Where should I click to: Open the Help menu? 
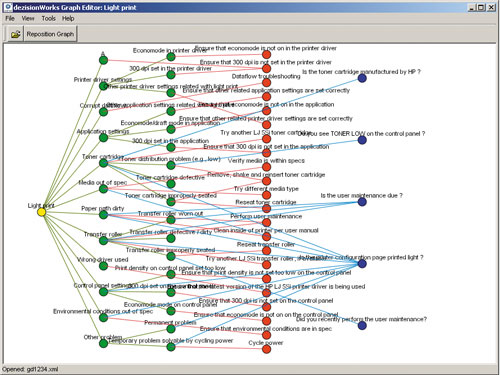[68, 18]
